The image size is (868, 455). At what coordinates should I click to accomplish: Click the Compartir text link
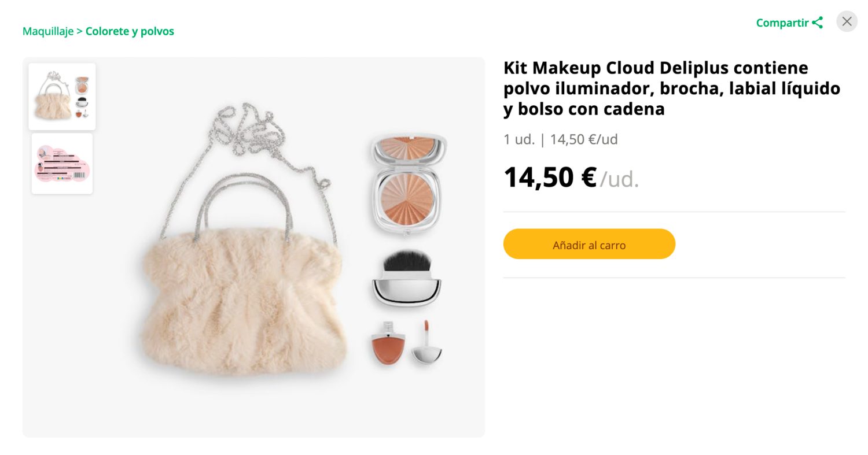(x=782, y=23)
